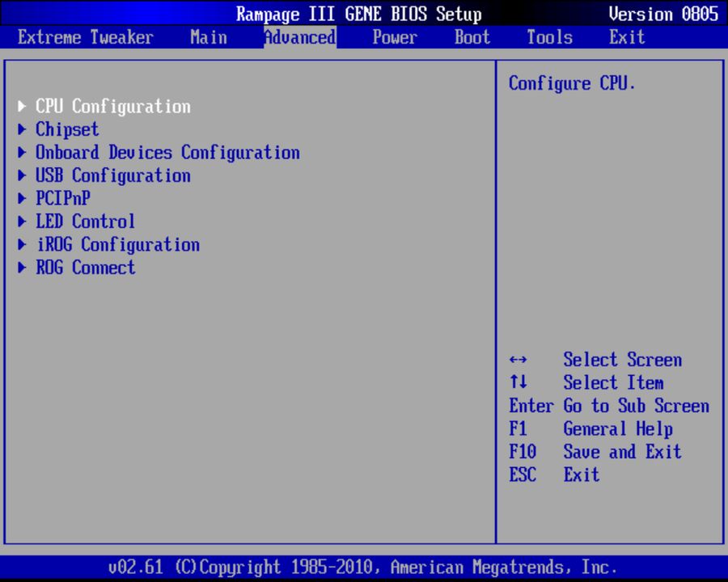Click the arrow beside PCIPnP
The image size is (728, 582).
tap(22, 199)
